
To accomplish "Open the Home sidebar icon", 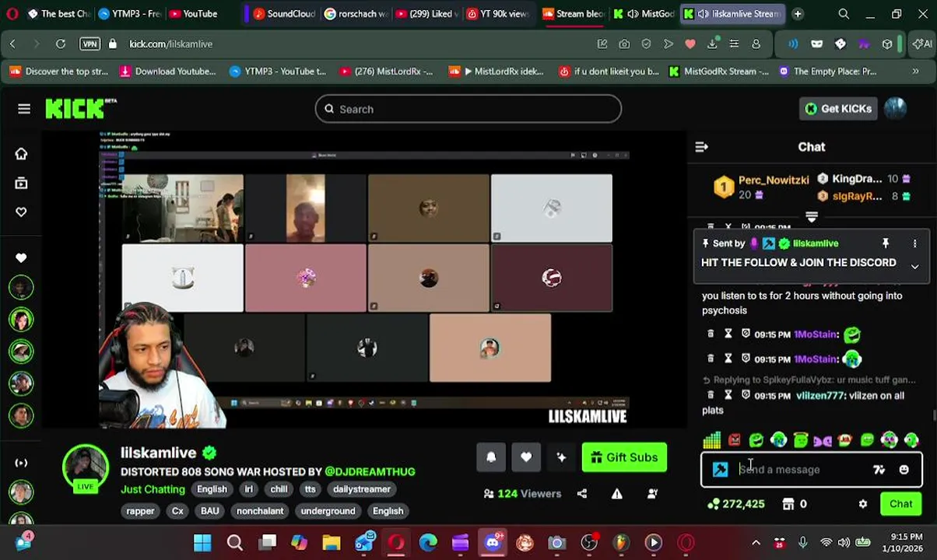I will pos(21,154).
